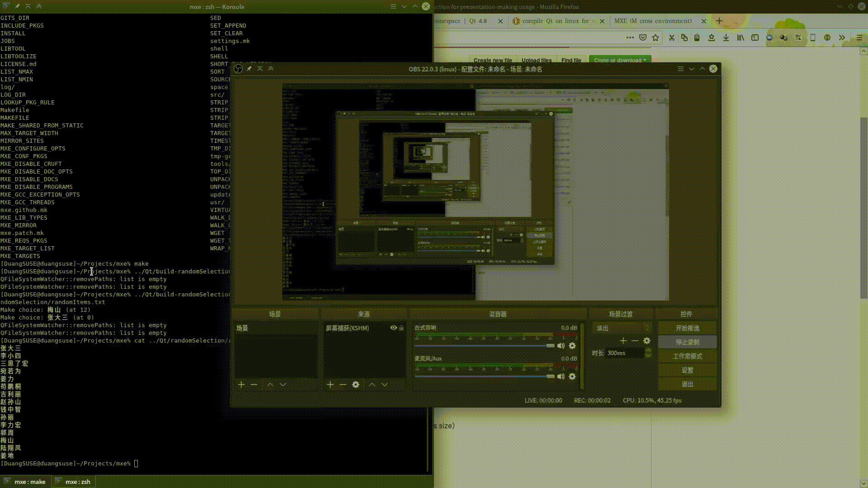Viewport: 868px width, 488px height.
Task: Open 台式音响 mixer settings gear
Action: (572, 346)
